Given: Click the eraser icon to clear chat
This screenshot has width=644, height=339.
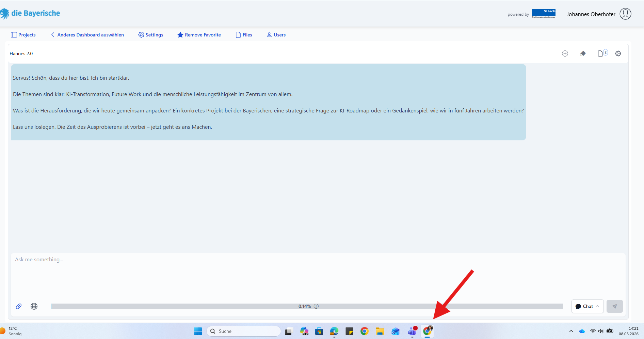Looking at the screenshot, I should (583, 53).
